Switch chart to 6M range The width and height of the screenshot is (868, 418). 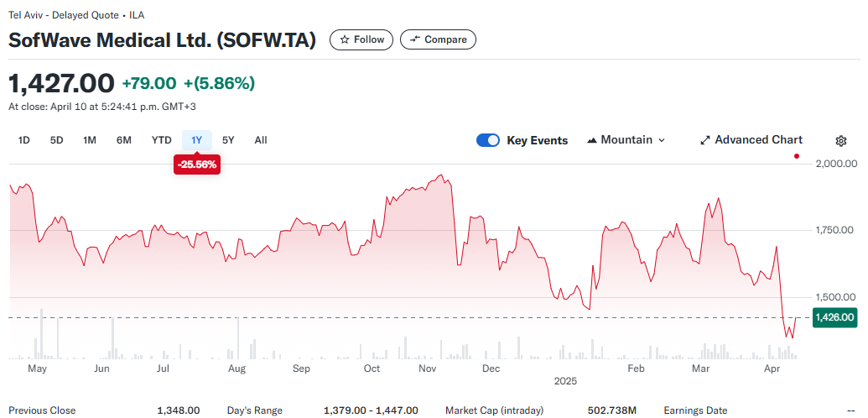124,140
